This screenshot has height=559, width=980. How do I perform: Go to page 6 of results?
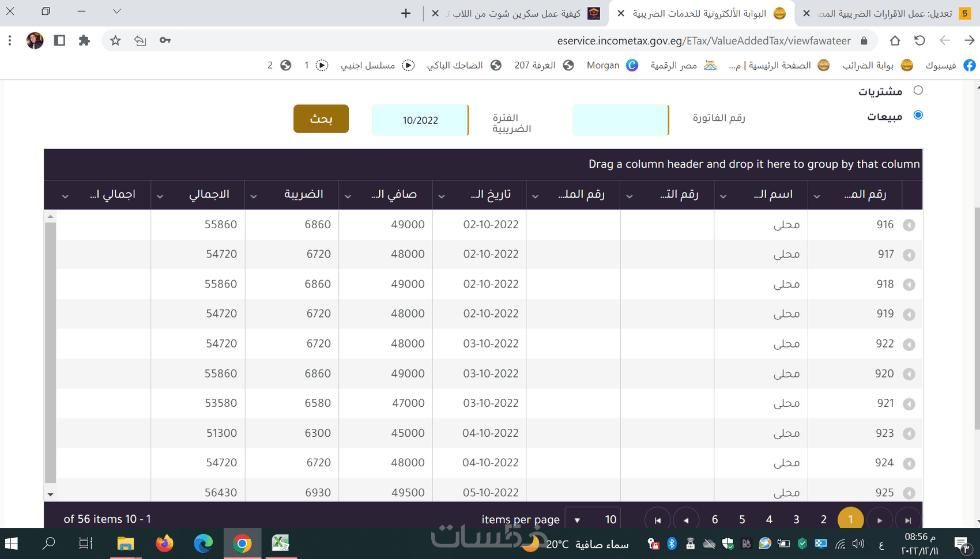(715, 520)
